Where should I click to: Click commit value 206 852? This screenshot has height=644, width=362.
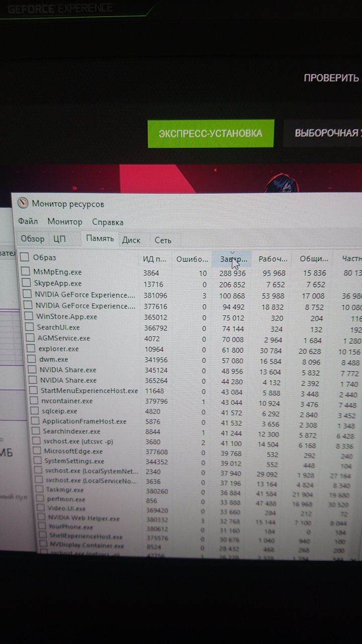coord(232,285)
